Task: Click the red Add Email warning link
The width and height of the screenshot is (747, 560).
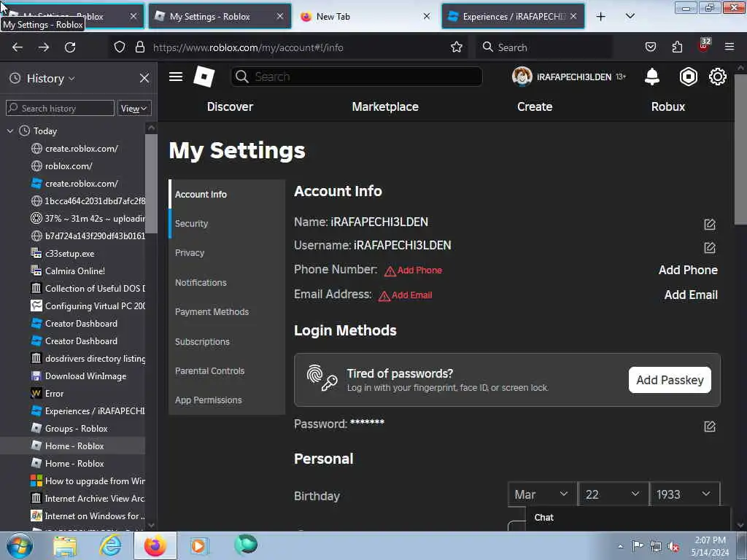Action: 406,295
